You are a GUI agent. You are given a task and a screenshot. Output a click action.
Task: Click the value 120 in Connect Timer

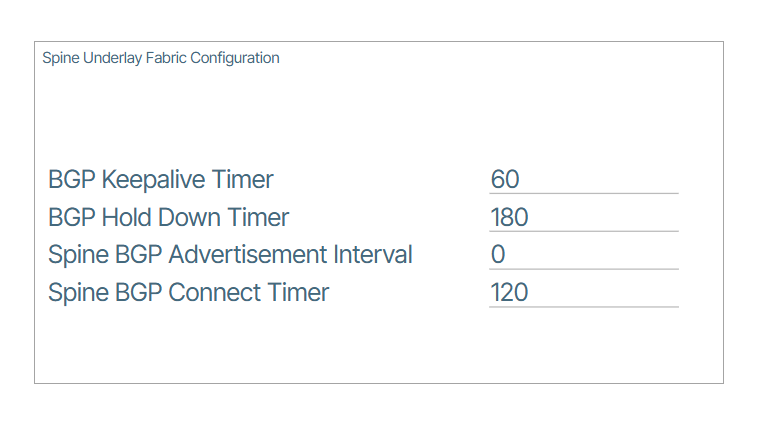[x=509, y=293]
